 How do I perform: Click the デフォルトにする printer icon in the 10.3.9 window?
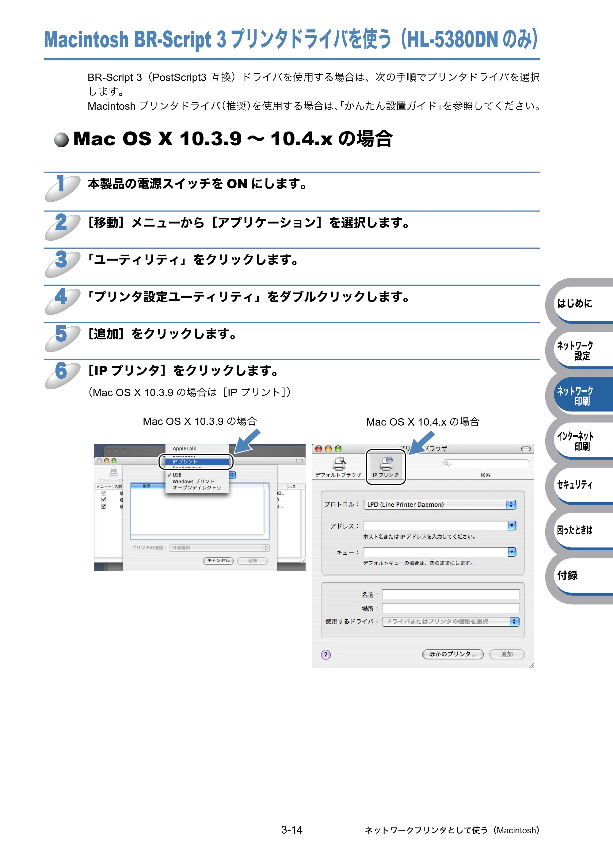click(113, 472)
